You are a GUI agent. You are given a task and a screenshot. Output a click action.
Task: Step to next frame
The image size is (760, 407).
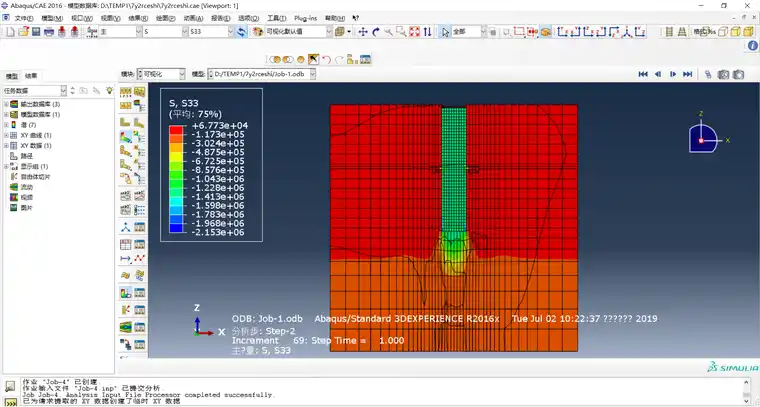coord(673,74)
